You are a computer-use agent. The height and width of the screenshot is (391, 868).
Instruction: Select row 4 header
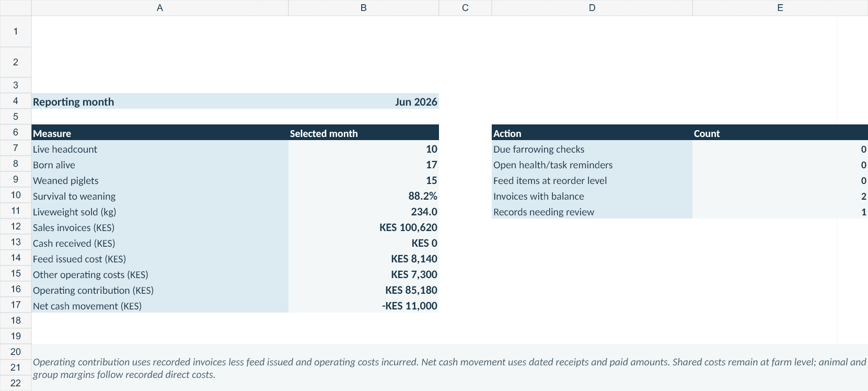pyautogui.click(x=16, y=101)
